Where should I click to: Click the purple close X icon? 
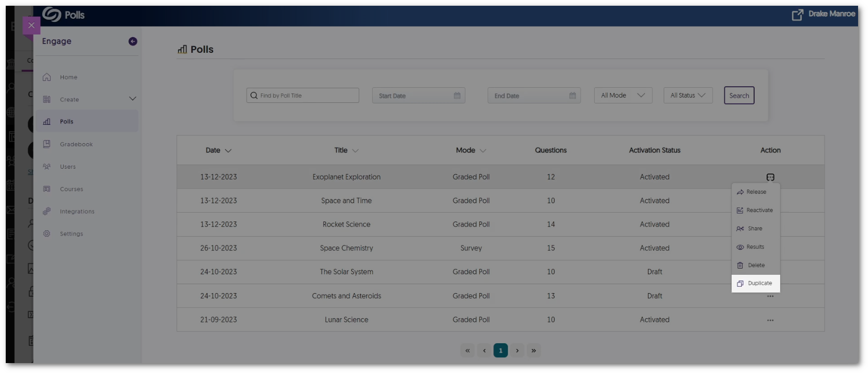31,25
